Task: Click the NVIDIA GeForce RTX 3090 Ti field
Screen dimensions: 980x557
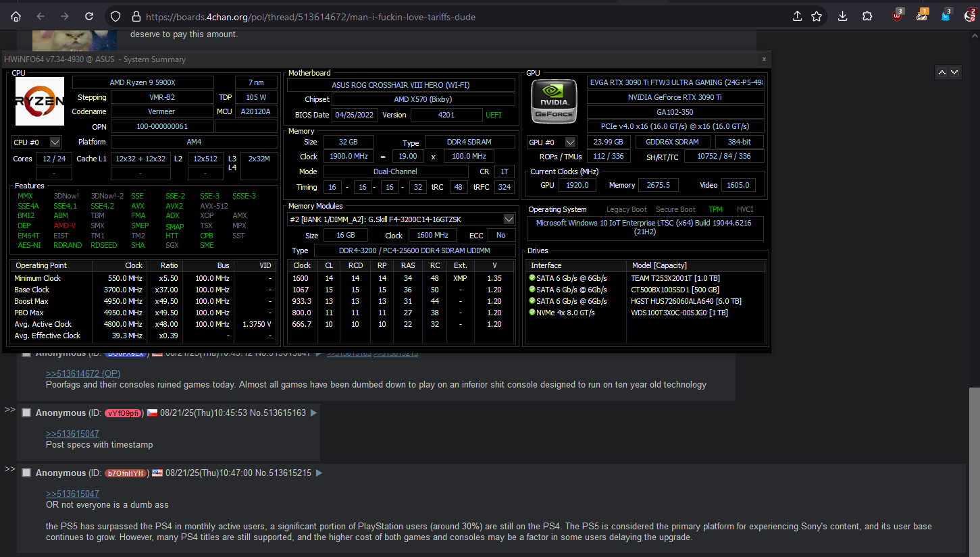Action: (675, 97)
